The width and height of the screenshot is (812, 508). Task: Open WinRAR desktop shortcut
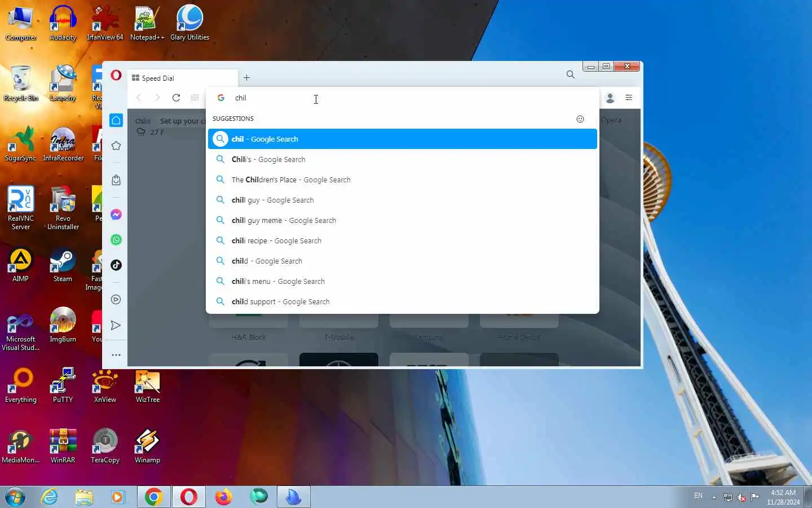[63, 446]
